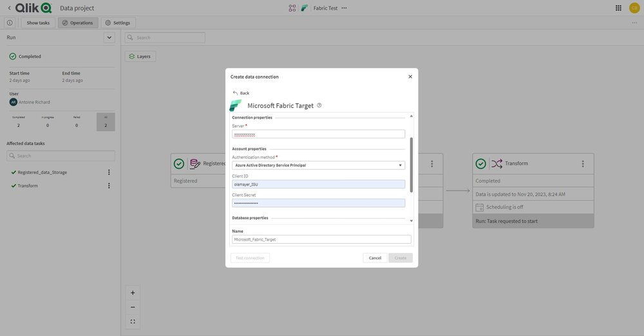Open the top-right toolbar overflow ellipsis
Screen dimensions: 644x336
point(634,23)
